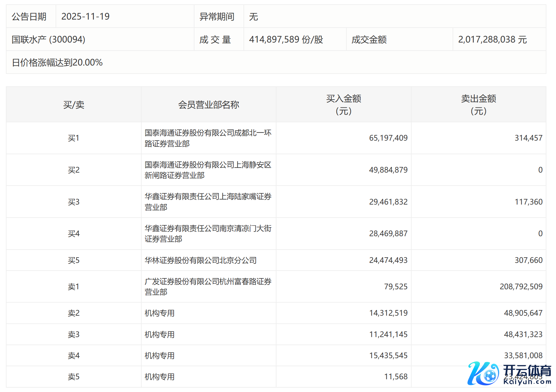
Task: Open 国泰海通证券 上海静安区新闻路 branch name
Action: [208, 170]
